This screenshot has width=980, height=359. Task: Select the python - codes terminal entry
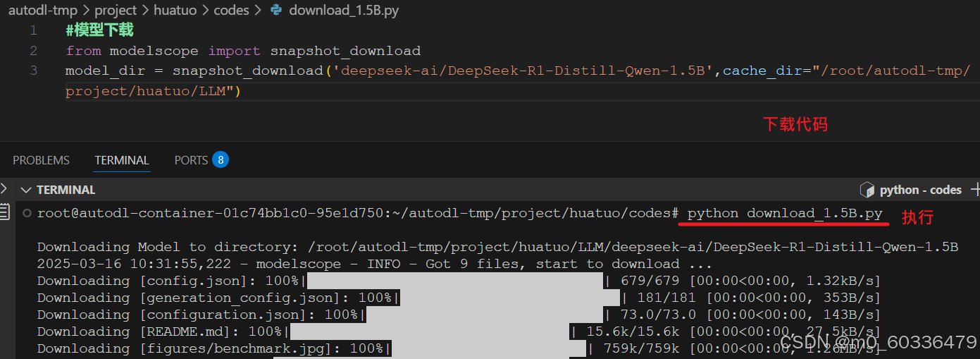pos(920,190)
